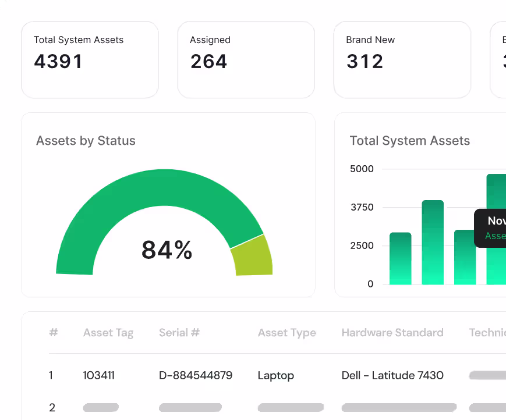Click the 84% gauge value
Image resolution: width=506 pixels, height=420 pixels.
(x=167, y=250)
